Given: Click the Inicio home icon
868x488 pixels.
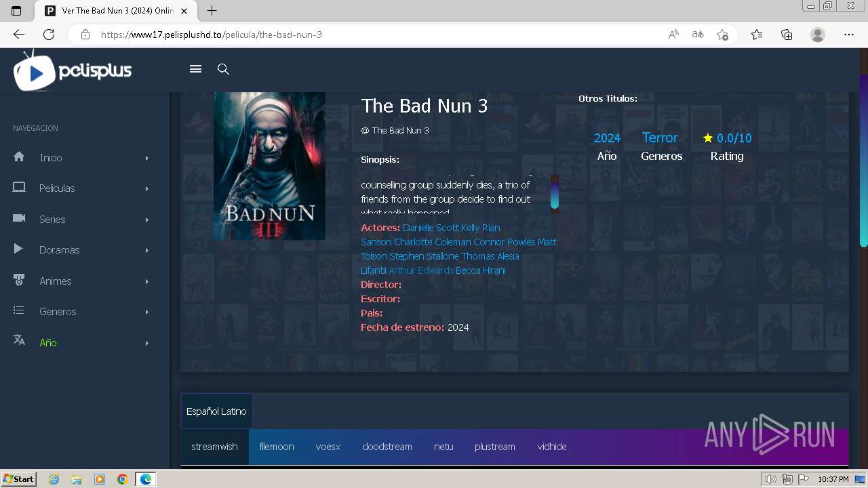Looking at the screenshot, I should tap(19, 157).
